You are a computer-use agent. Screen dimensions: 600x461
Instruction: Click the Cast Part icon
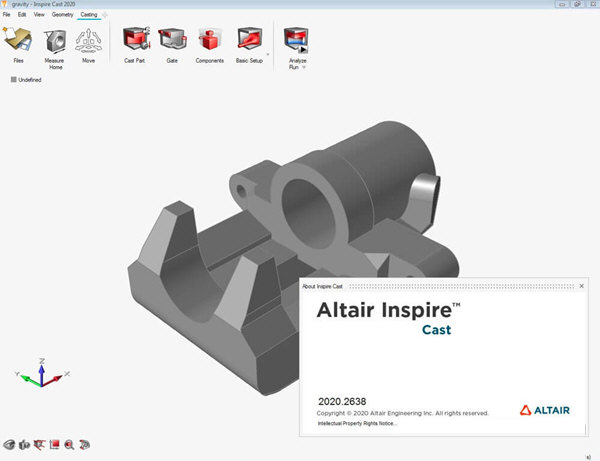coord(135,41)
